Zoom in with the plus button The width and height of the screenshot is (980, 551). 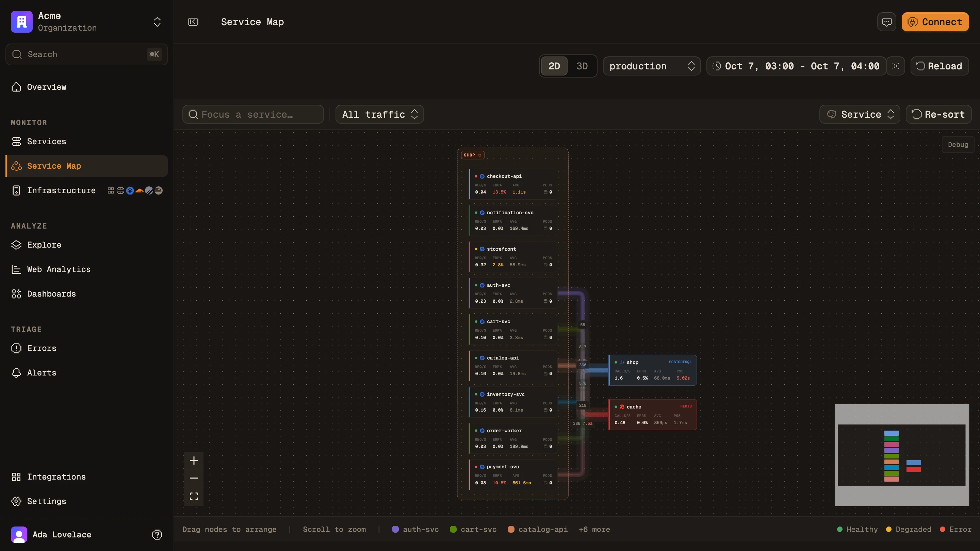pos(194,461)
